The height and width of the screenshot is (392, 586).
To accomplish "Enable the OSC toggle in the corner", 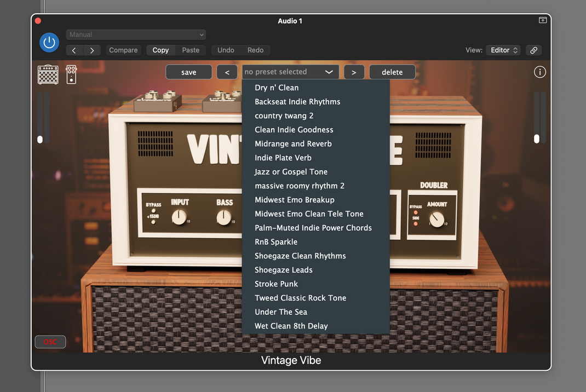I will coord(50,342).
